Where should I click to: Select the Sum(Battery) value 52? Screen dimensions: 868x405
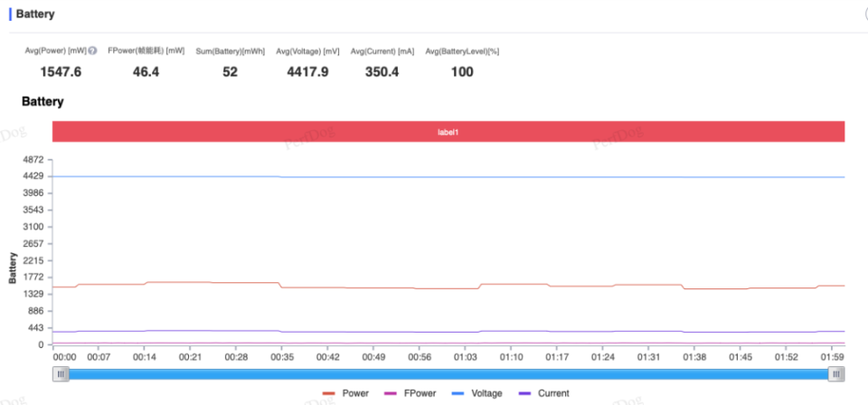click(x=231, y=72)
